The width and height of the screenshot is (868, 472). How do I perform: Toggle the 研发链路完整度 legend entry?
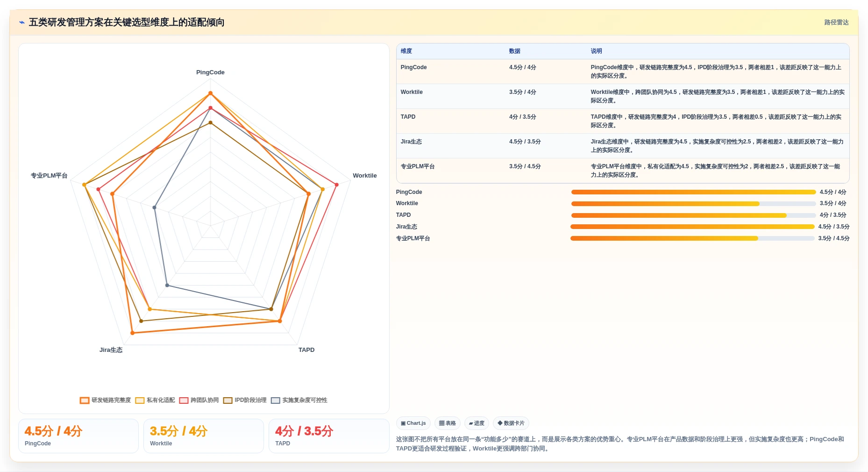point(106,400)
